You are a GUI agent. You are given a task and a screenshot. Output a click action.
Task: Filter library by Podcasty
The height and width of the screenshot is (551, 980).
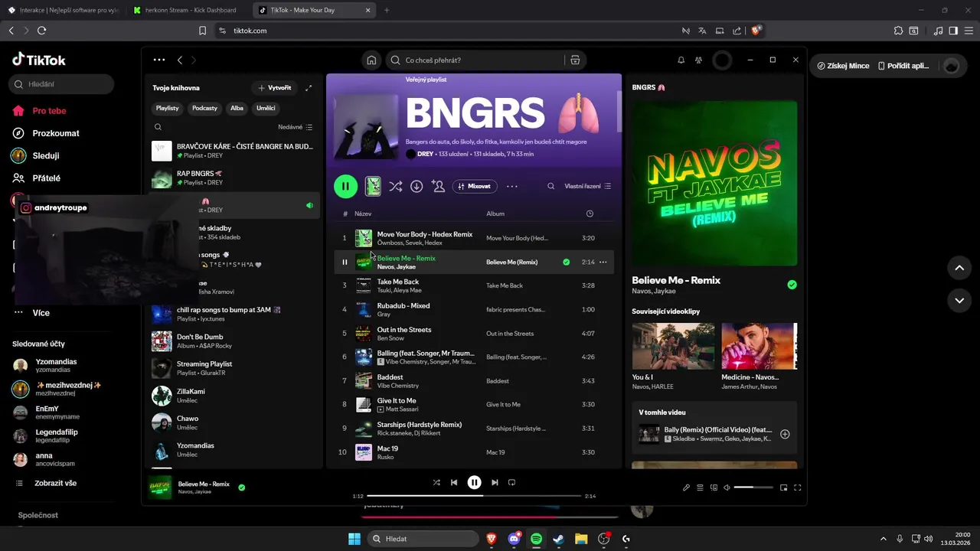click(204, 108)
